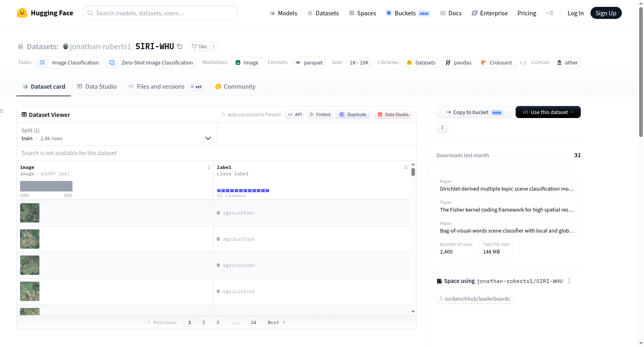644x347 pixels.
Task: Open the Files and versions tab
Action: (x=160, y=87)
